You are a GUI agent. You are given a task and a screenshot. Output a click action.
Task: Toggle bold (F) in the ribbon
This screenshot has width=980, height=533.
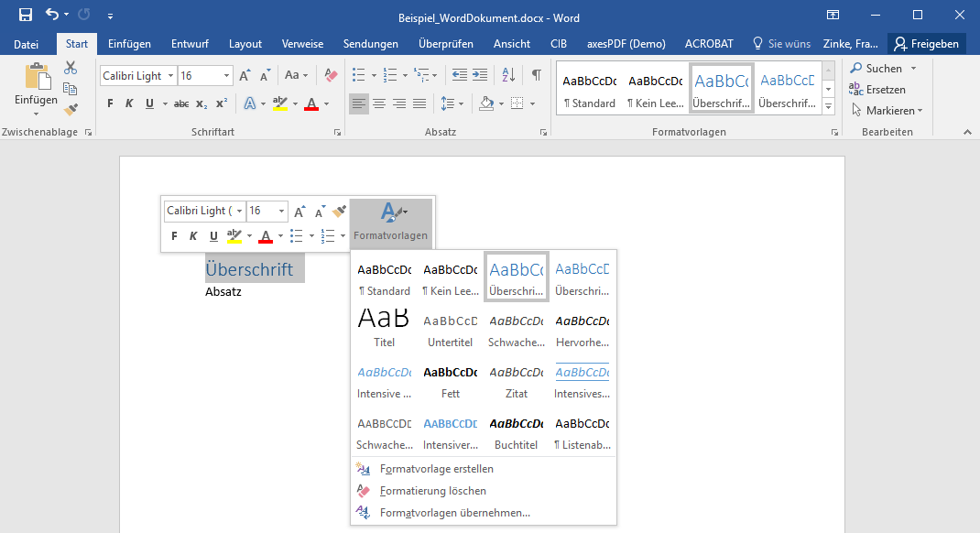point(110,103)
